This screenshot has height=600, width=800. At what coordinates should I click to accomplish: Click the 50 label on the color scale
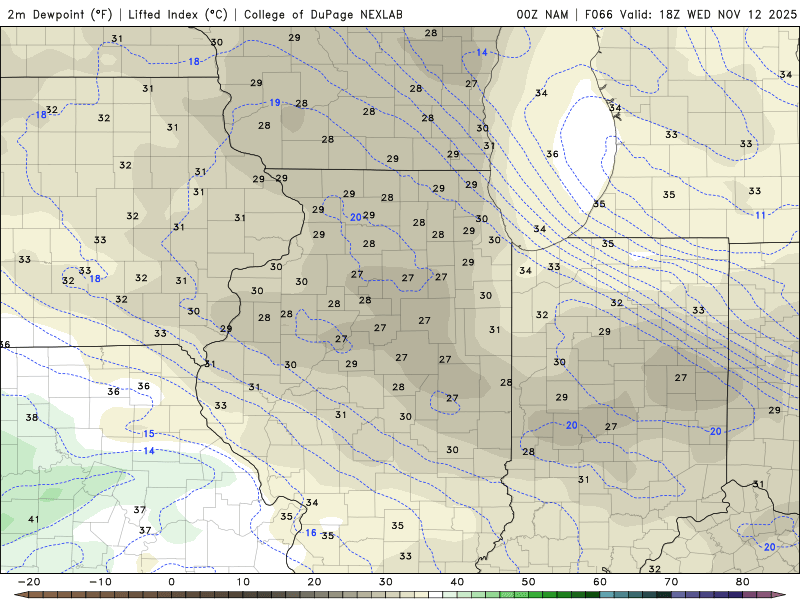point(529,582)
